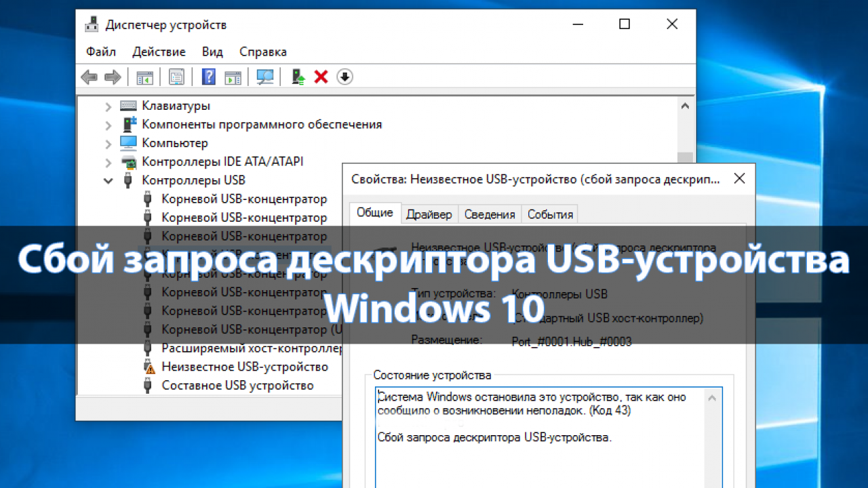
Task: Select the Расширяемый хост-контроллер row
Action: coord(252,348)
